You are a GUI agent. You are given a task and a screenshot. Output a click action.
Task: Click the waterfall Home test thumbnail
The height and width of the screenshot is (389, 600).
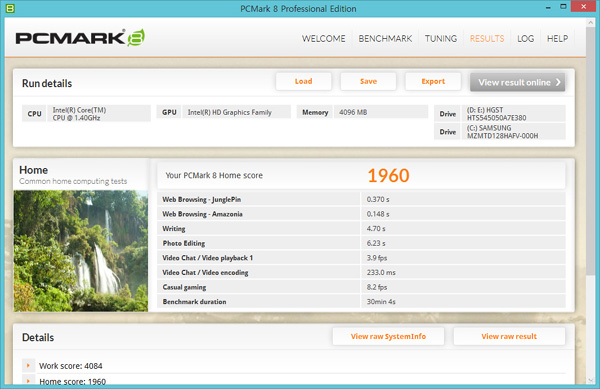81,251
